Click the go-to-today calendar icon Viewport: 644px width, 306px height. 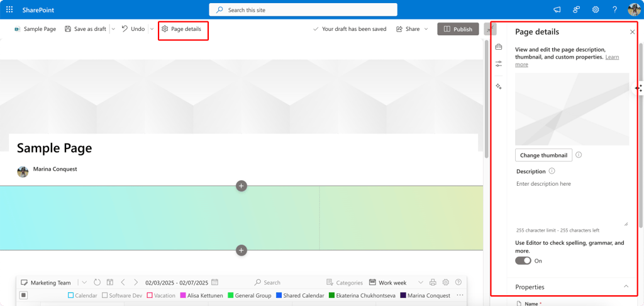[x=109, y=282]
